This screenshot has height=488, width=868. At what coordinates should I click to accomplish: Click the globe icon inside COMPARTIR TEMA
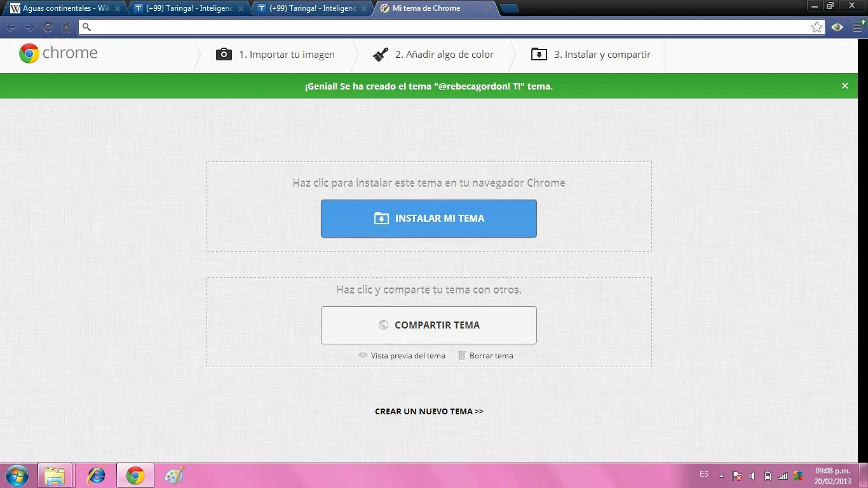click(384, 325)
